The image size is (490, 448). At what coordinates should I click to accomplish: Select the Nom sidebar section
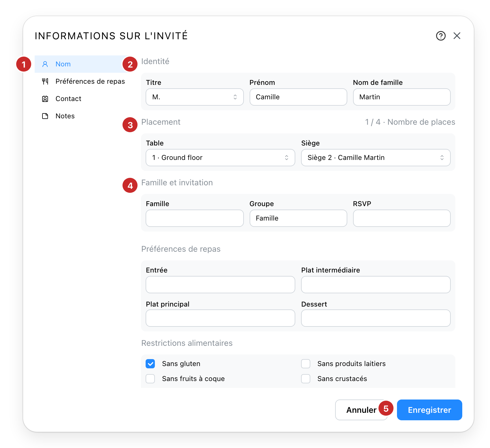(x=82, y=64)
